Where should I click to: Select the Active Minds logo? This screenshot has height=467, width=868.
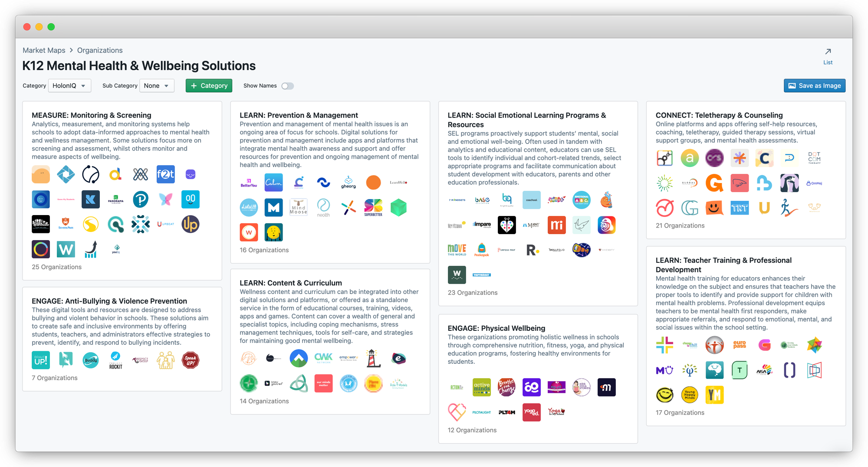(482, 387)
